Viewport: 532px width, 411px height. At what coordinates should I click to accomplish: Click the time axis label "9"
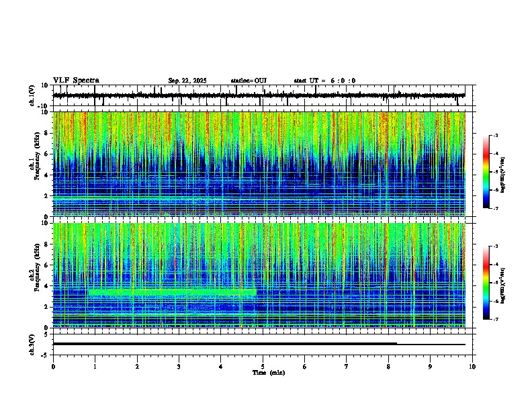point(430,367)
